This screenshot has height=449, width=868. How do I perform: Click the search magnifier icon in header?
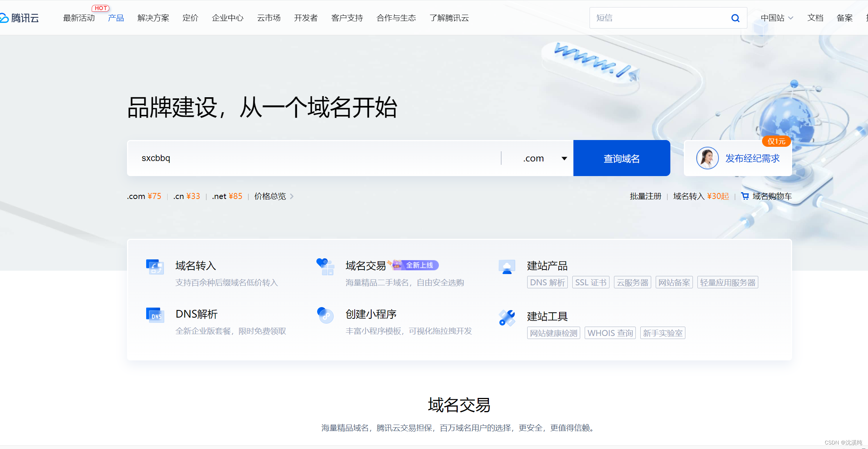[x=735, y=18]
